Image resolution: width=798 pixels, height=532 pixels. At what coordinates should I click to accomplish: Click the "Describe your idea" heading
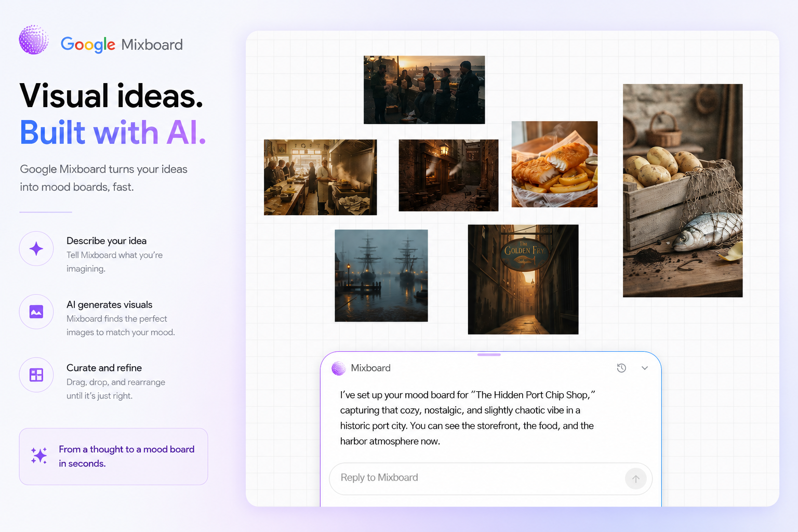coord(107,241)
